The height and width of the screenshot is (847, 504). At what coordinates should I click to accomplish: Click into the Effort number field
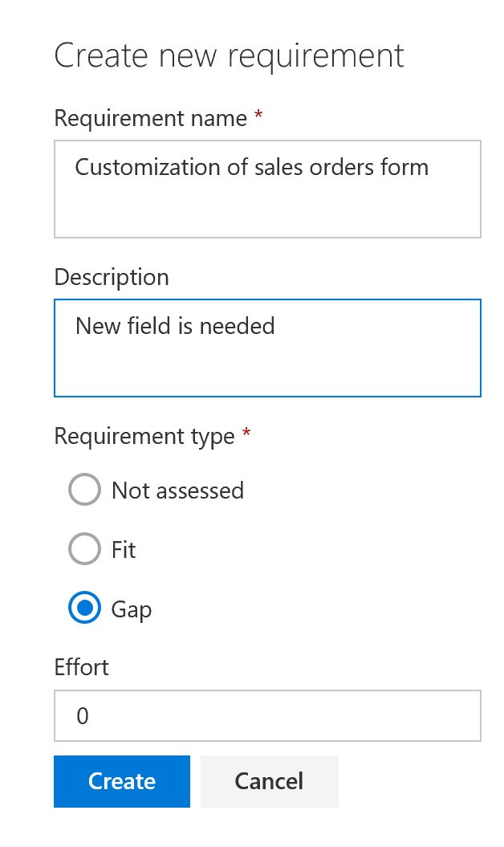coord(267,715)
